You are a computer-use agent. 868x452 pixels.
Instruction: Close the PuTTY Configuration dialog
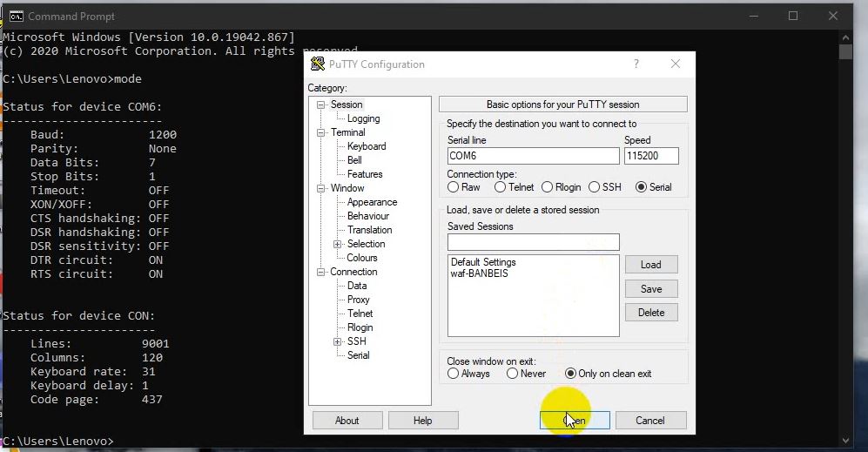pyautogui.click(x=676, y=64)
